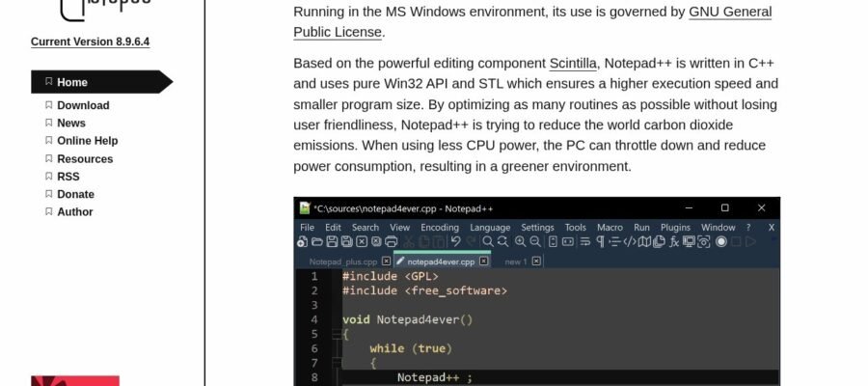Screen dimensions: 868x386
Task: Toggle the indent guide icon
Action: coord(615,241)
